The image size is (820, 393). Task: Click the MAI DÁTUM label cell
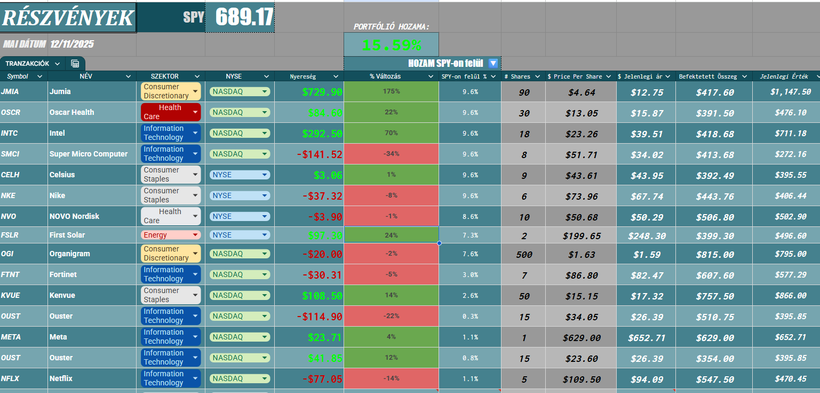(24, 44)
